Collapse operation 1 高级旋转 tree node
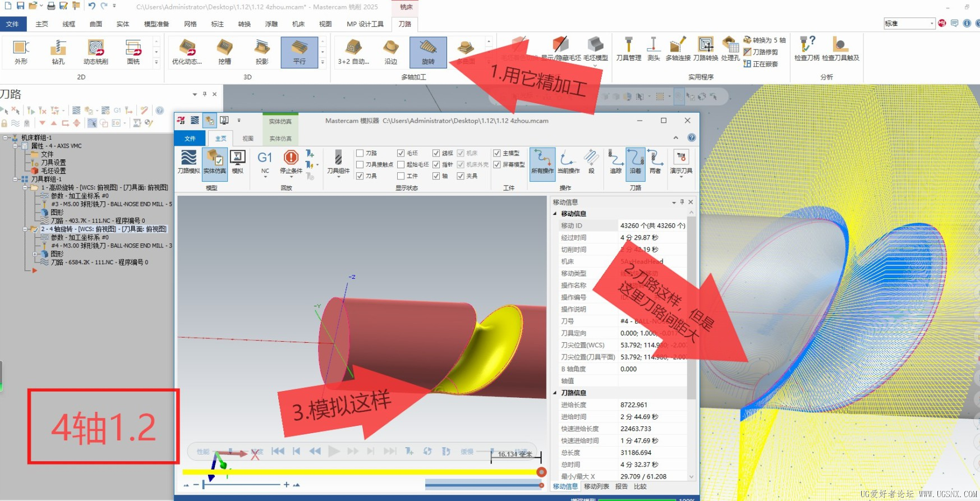 (x=25, y=187)
